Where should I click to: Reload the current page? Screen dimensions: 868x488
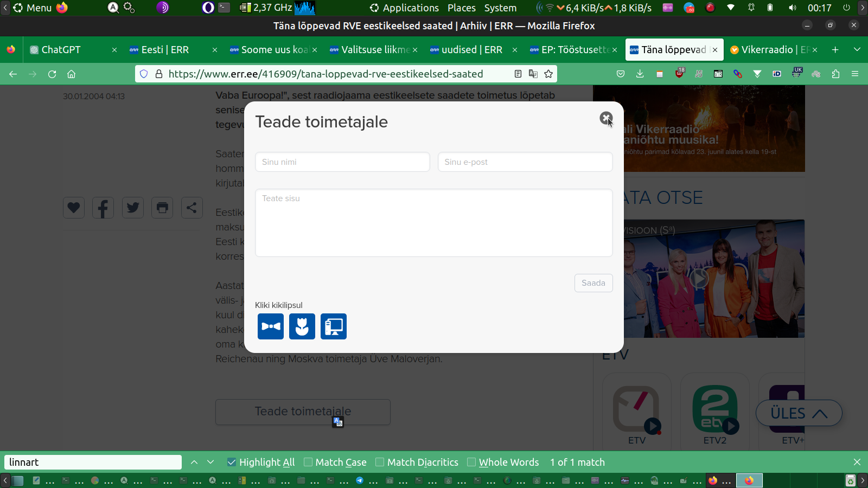click(52, 74)
